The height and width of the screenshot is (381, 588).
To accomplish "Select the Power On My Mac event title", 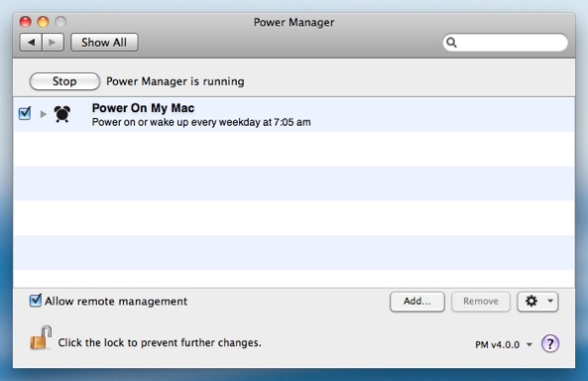I will pyautogui.click(x=143, y=108).
